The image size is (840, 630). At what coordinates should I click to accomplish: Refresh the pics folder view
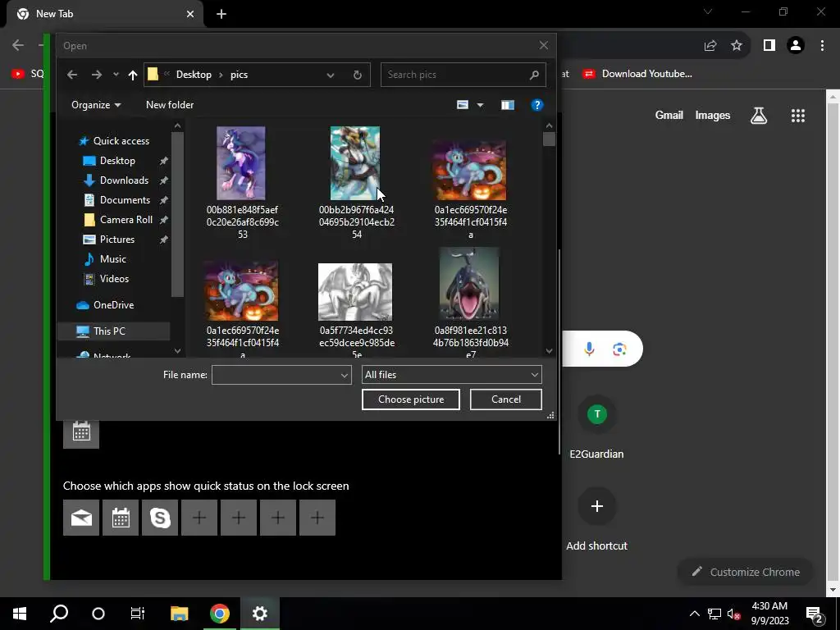click(x=358, y=75)
